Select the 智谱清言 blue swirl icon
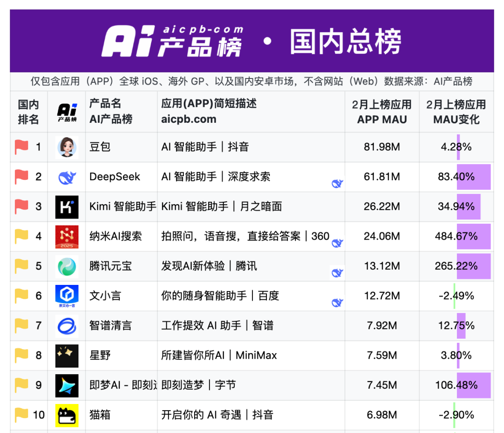Image resolution: width=504 pixels, height=433 pixels. pyautogui.click(x=67, y=326)
